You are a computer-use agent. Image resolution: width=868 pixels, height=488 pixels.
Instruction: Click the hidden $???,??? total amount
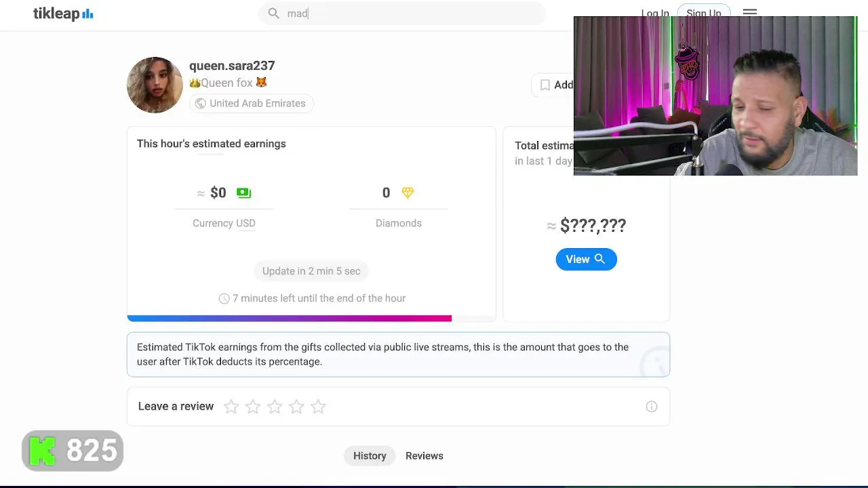pyautogui.click(x=593, y=226)
